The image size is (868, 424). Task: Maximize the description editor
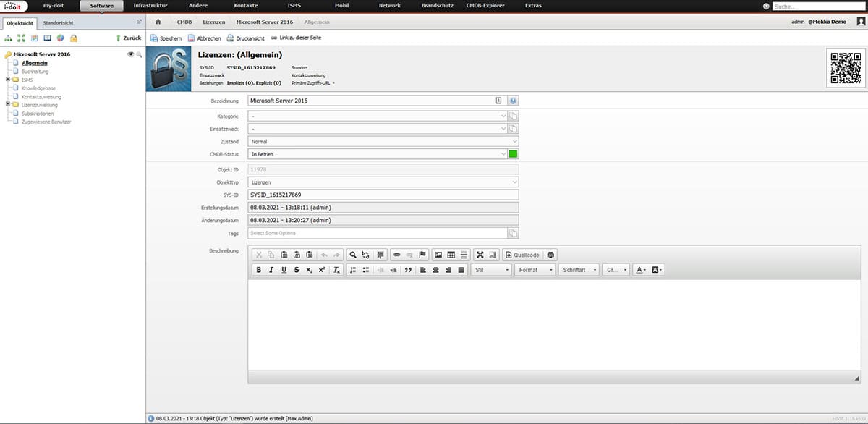[480, 255]
